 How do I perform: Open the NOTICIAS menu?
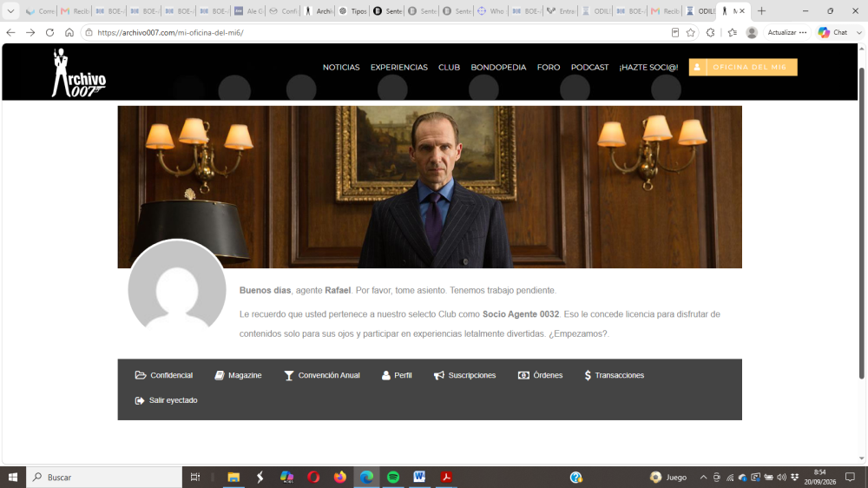[341, 67]
